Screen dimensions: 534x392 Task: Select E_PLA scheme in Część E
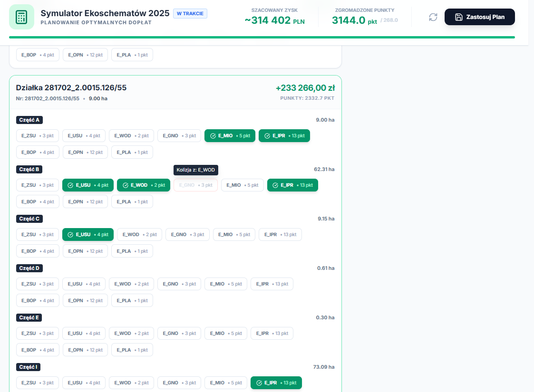point(132,350)
